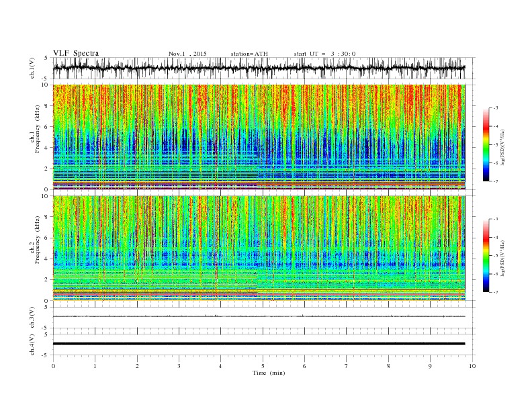
Task: Click the "station=ATH" header label
Action: click(x=249, y=54)
